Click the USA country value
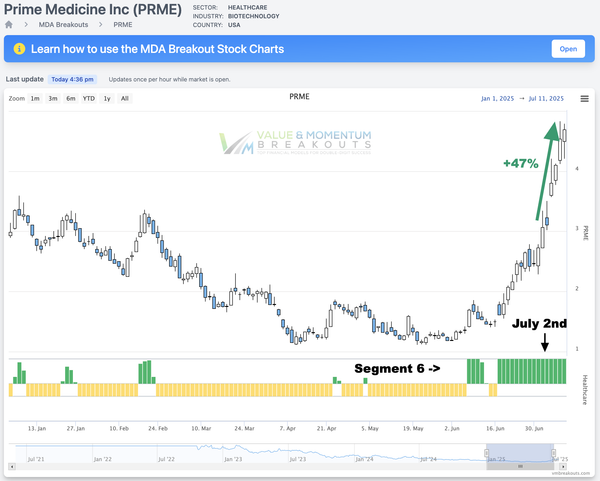The image size is (600, 481). click(234, 25)
